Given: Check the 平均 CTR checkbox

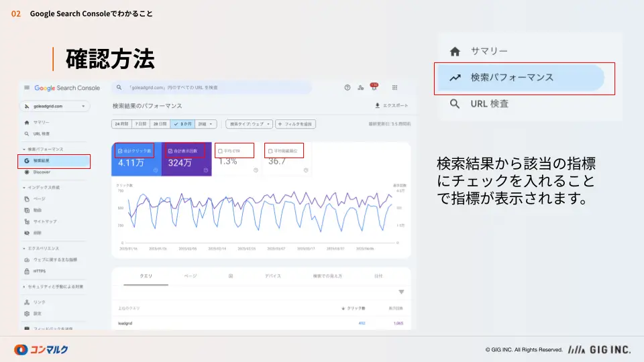Looking at the screenshot, I should click(220, 151).
